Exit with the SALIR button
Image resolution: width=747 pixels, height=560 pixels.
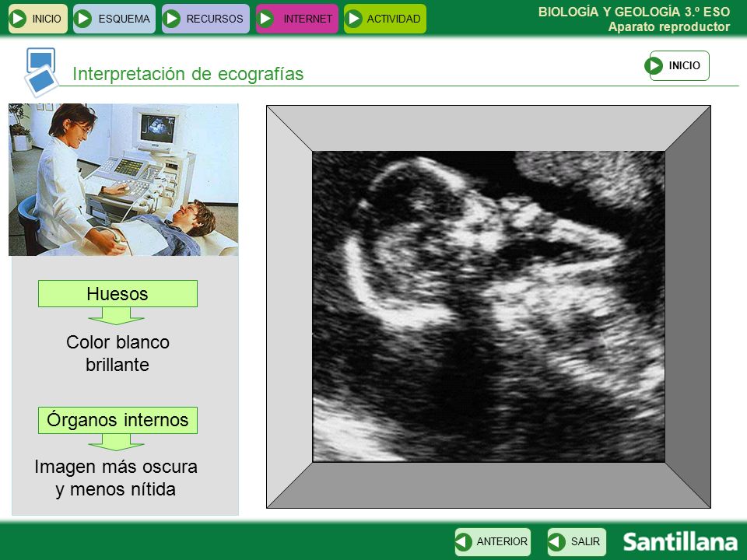click(x=577, y=542)
